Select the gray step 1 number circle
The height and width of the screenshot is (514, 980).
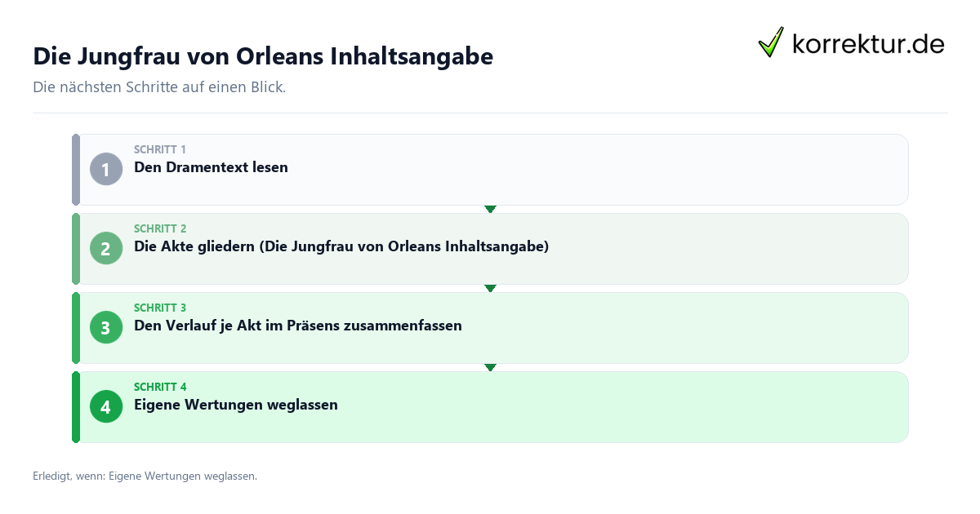tap(106, 170)
